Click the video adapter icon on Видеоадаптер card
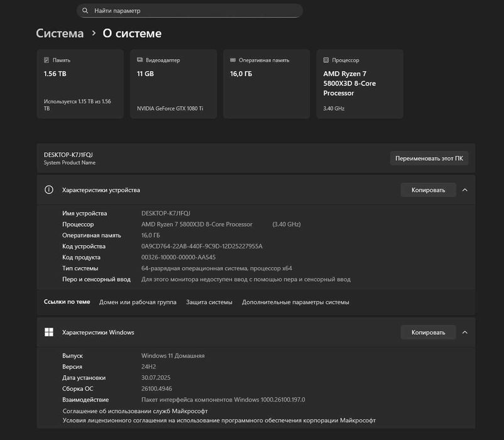This screenshot has width=504, height=440. [x=140, y=60]
